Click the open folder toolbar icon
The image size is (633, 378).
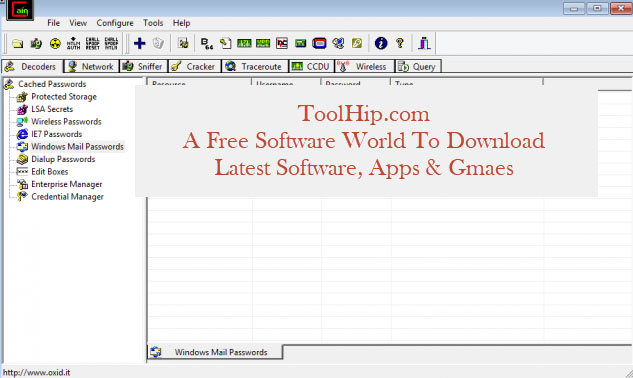(17, 43)
